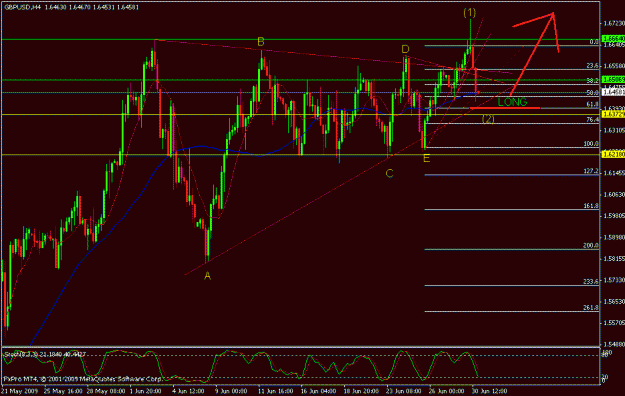The width and height of the screenshot is (625, 396).
Task: Click the Fibonacci "61.8" level label
Action: coord(592,104)
